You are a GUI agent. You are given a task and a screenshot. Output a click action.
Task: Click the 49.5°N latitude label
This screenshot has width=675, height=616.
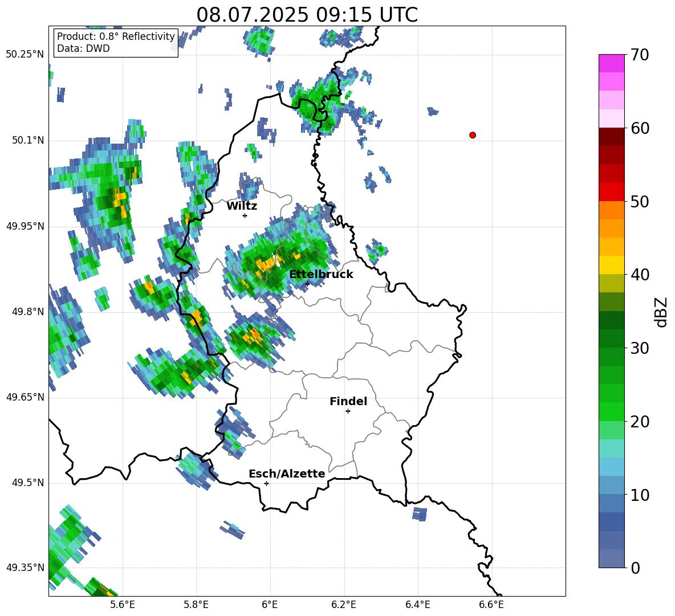[x=28, y=483]
